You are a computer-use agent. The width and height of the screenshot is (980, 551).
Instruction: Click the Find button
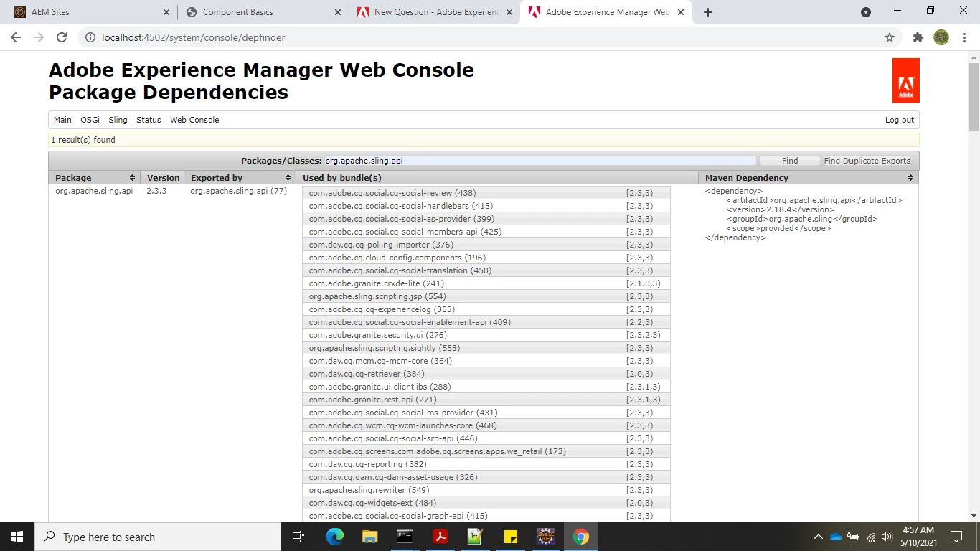pos(790,161)
